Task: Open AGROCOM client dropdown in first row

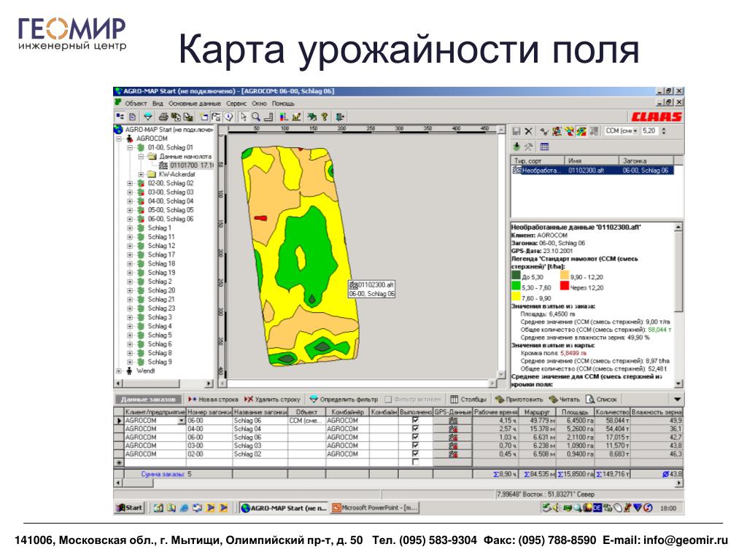Action: tap(181, 421)
